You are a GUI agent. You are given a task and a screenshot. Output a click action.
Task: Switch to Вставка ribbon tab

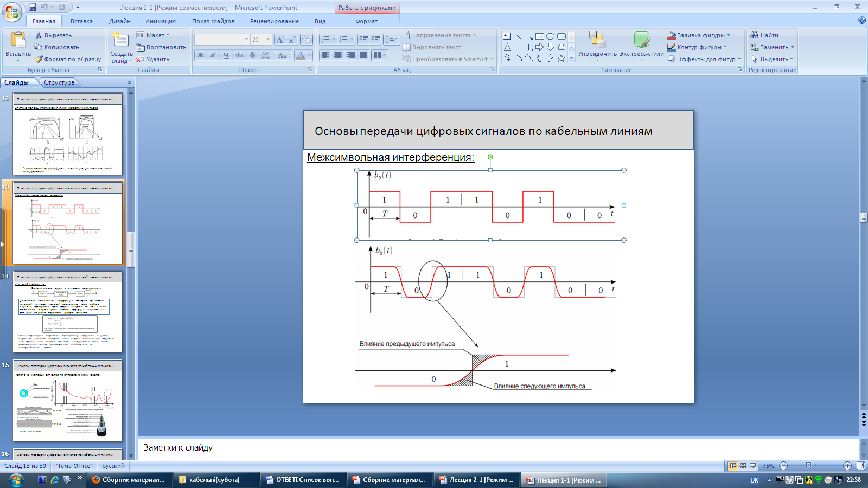tap(81, 21)
